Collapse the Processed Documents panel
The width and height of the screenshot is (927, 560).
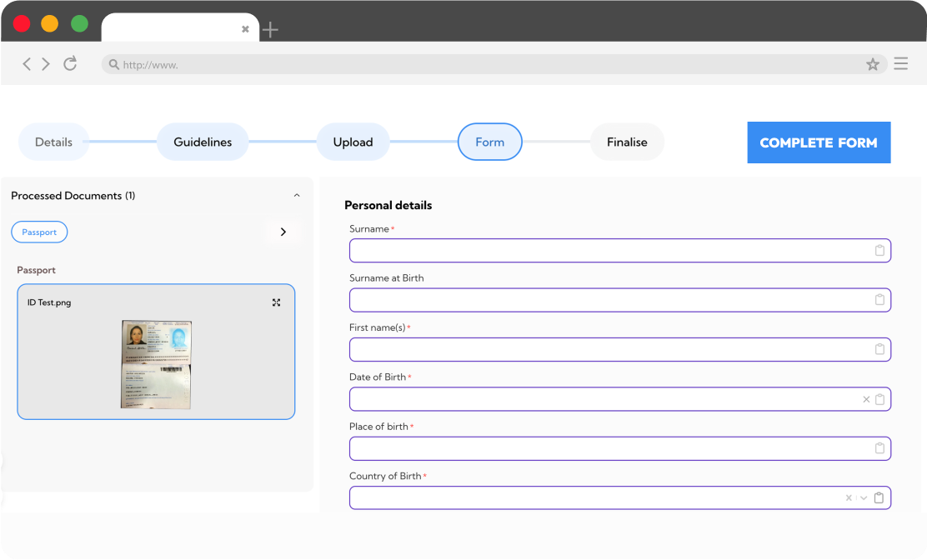[x=297, y=196]
